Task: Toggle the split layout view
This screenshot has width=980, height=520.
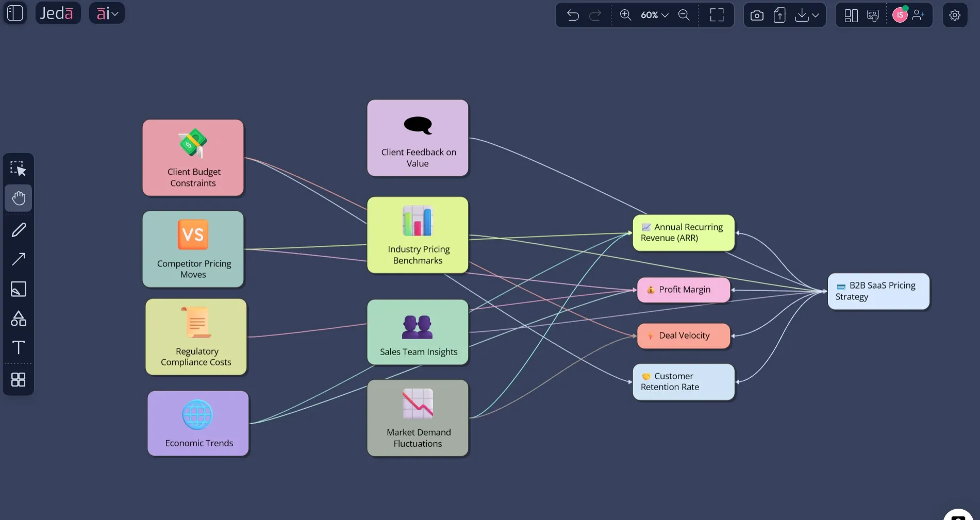Action: point(851,15)
